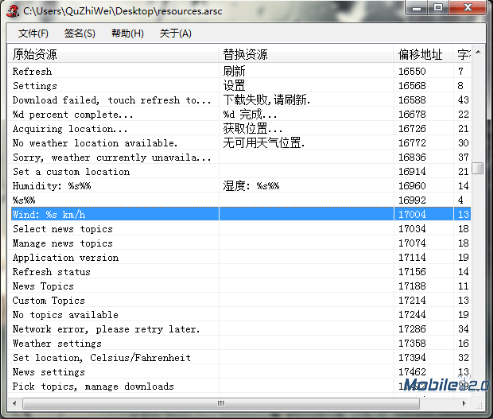Image resolution: width=493 pixels, height=419 pixels.
Task: Open the 关于(A) menu
Action: click(x=175, y=33)
